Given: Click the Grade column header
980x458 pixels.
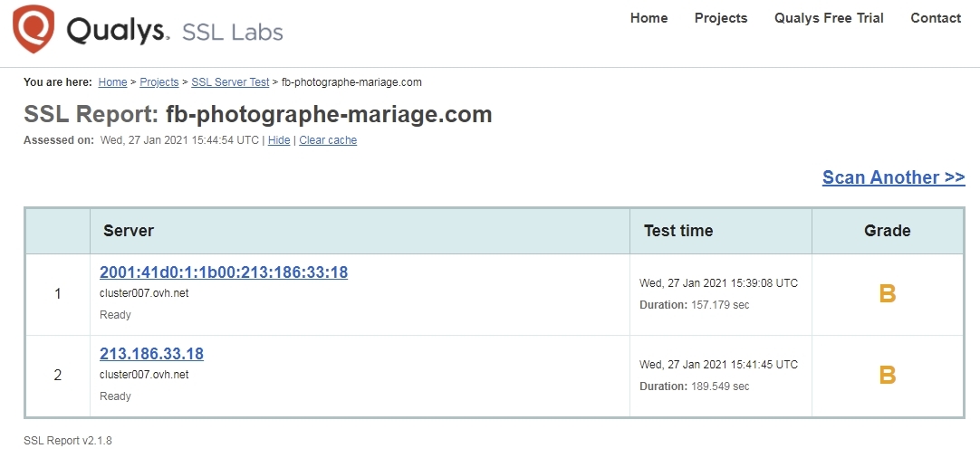Looking at the screenshot, I should [888, 231].
